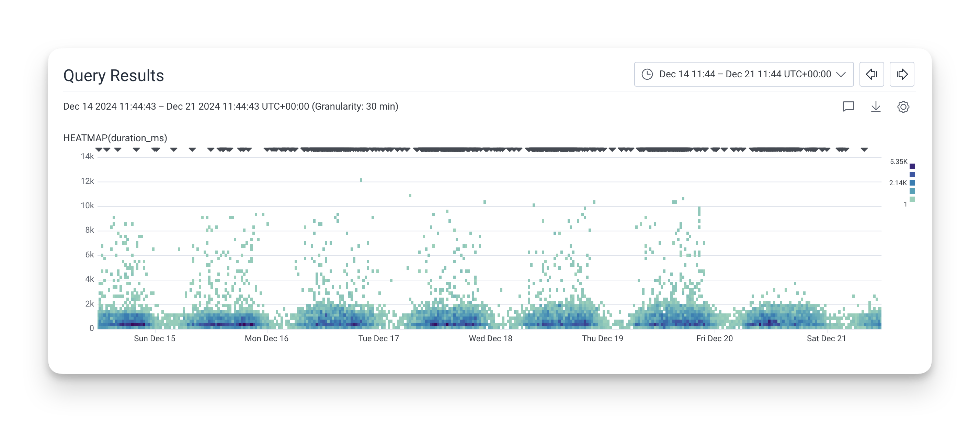Image resolution: width=980 pixels, height=422 pixels.
Task: Click the outlier heatmap cell near 12k
Action: [x=361, y=180]
